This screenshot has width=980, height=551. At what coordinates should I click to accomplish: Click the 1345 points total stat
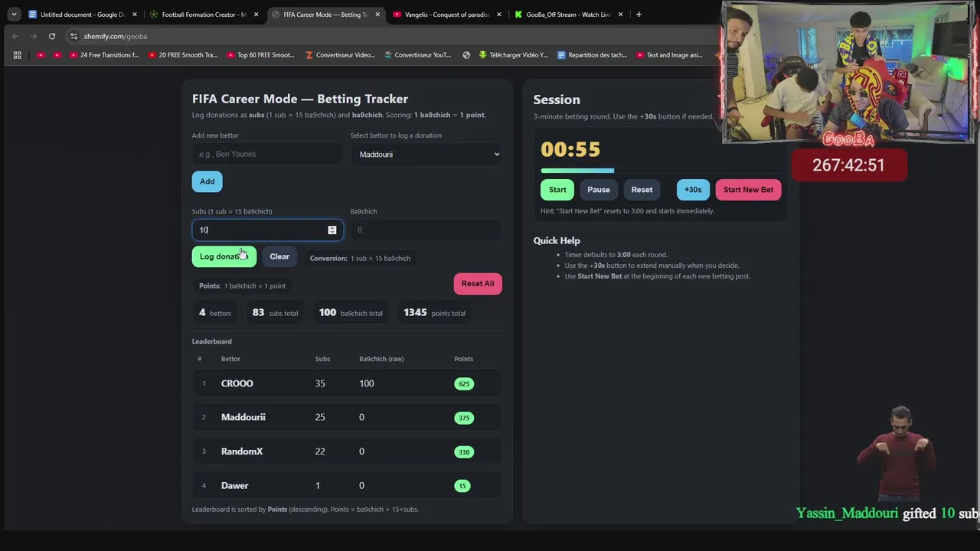coord(434,313)
